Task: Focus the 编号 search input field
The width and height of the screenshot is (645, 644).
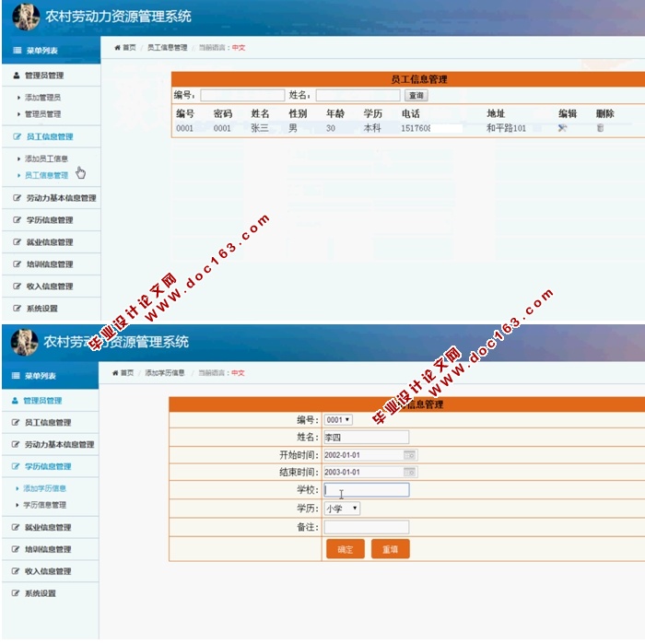Action: point(242,96)
